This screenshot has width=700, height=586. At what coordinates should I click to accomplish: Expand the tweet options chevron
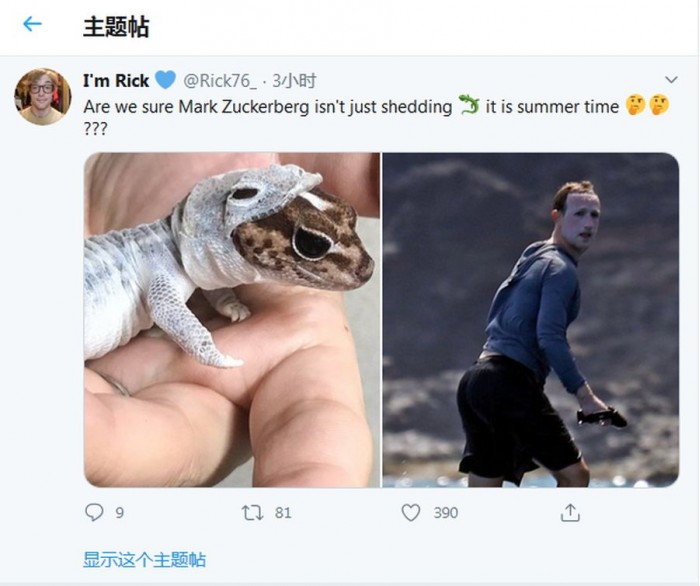(x=671, y=81)
